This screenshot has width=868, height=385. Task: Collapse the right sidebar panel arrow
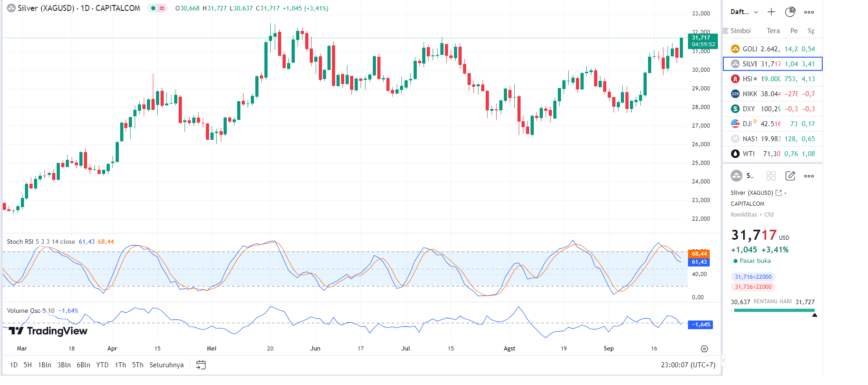point(723,361)
